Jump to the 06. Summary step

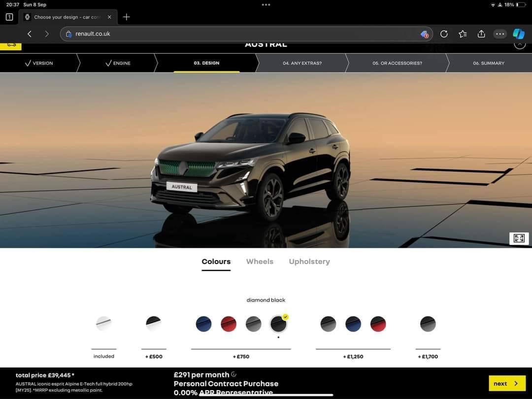[x=489, y=63]
